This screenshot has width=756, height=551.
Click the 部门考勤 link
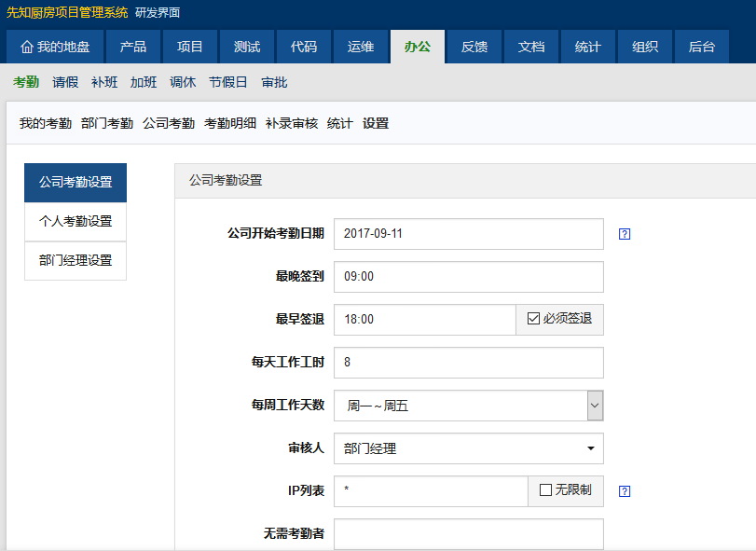click(107, 123)
